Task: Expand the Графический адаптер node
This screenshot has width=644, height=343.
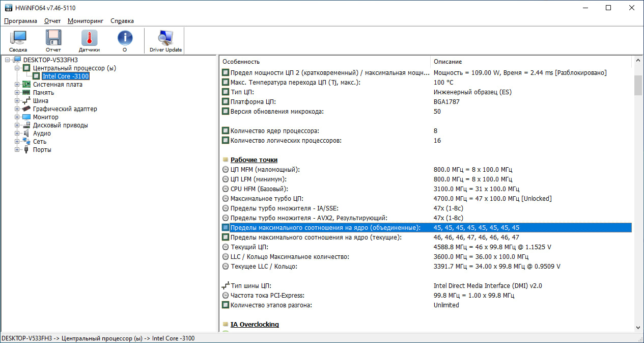Action: click(17, 109)
